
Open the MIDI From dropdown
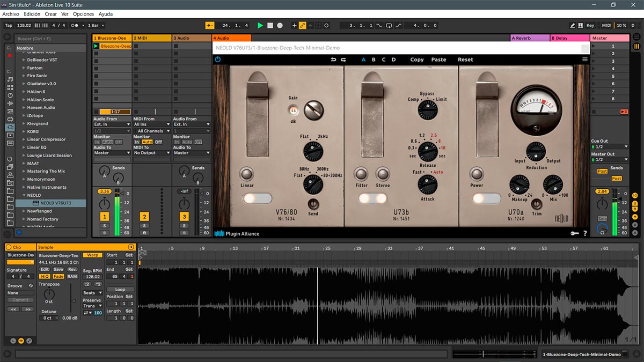152,124
